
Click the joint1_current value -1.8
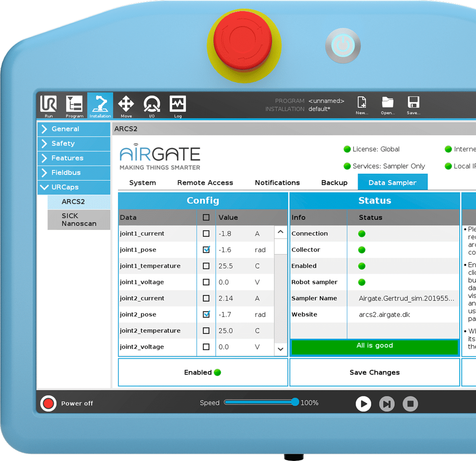(225, 234)
